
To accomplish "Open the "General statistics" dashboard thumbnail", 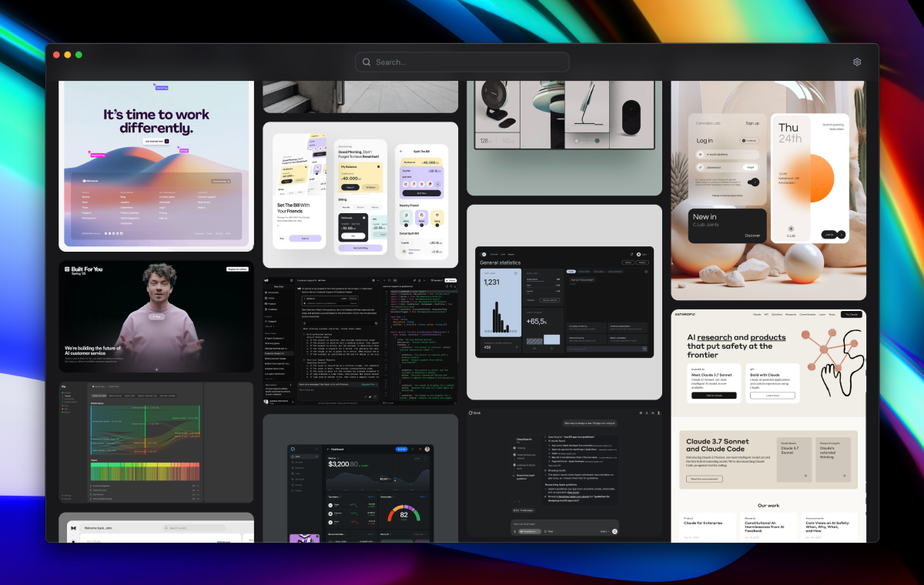I will click(x=564, y=302).
